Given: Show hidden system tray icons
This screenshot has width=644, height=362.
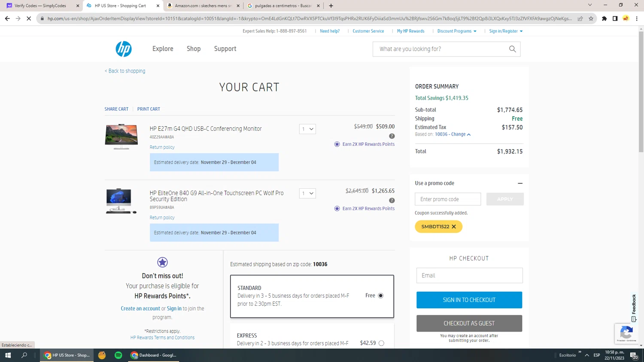Looking at the screenshot, I should click(587, 355).
